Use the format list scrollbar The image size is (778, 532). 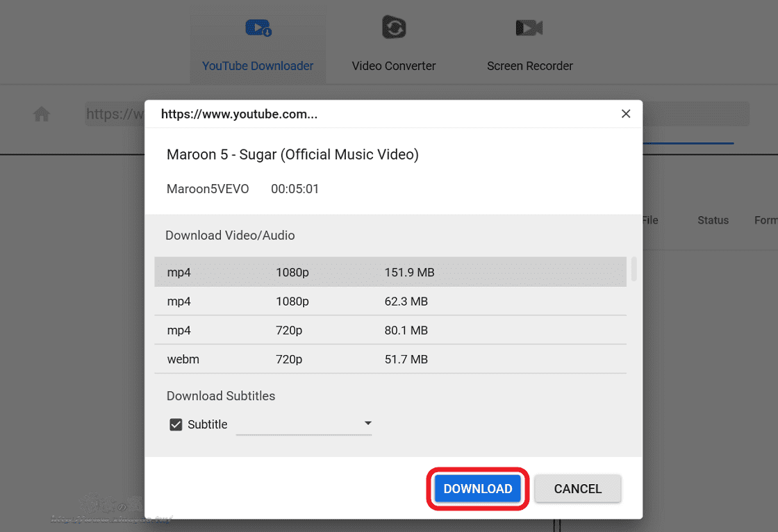coord(634,269)
